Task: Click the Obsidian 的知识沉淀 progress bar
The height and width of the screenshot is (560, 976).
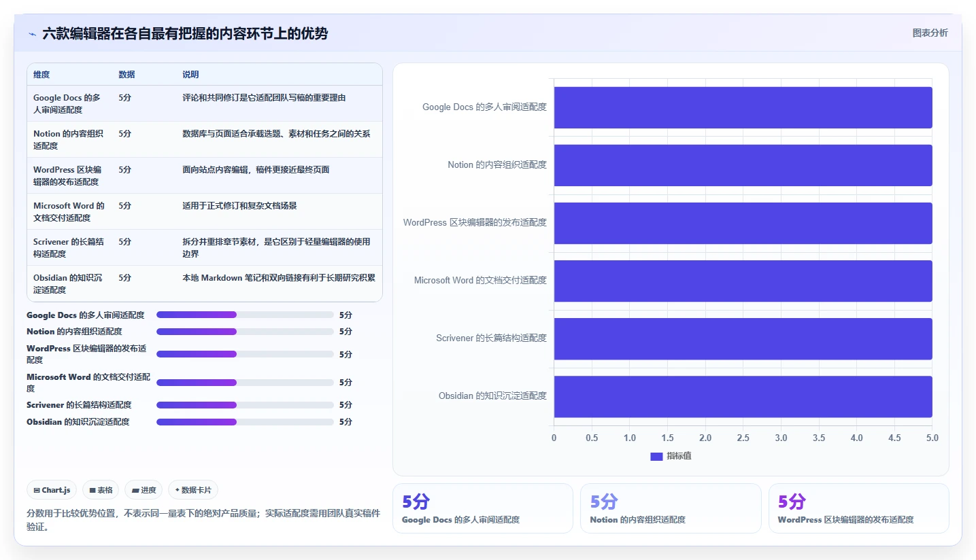Action: (x=245, y=422)
